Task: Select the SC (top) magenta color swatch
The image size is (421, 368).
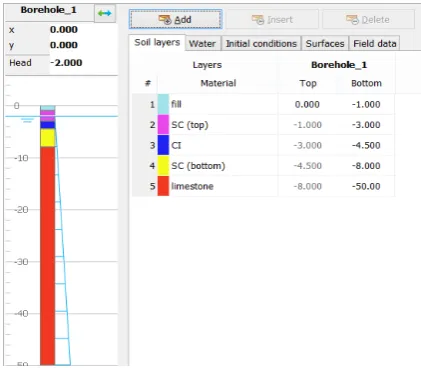Action: [163, 125]
